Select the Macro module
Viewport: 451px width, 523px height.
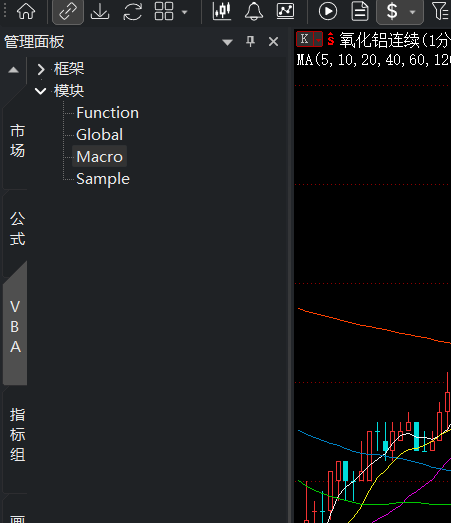point(100,156)
